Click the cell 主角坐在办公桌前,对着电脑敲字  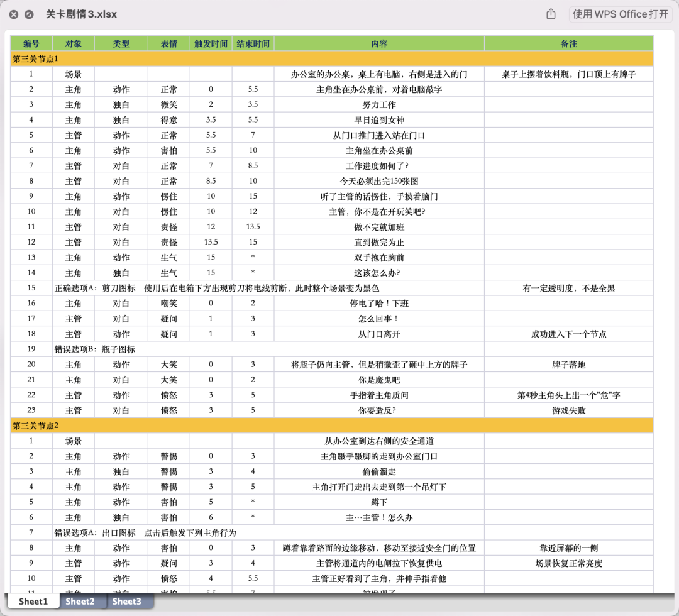(379, 89)
